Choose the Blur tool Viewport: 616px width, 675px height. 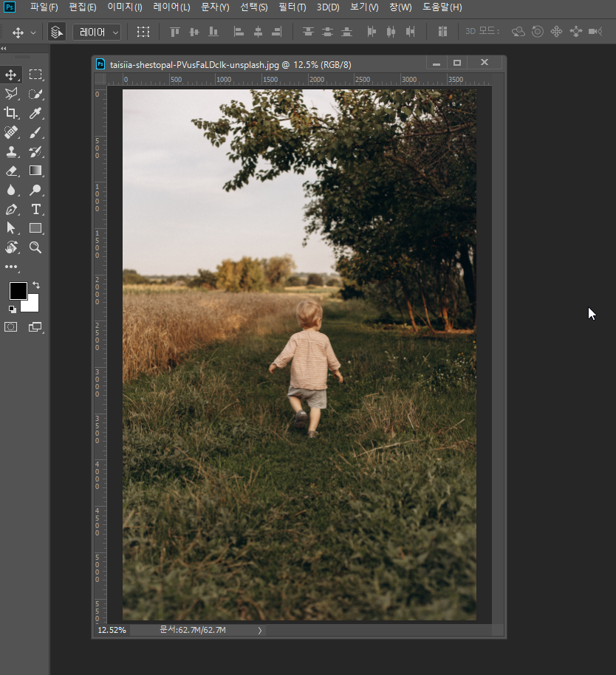coord(11,190)
